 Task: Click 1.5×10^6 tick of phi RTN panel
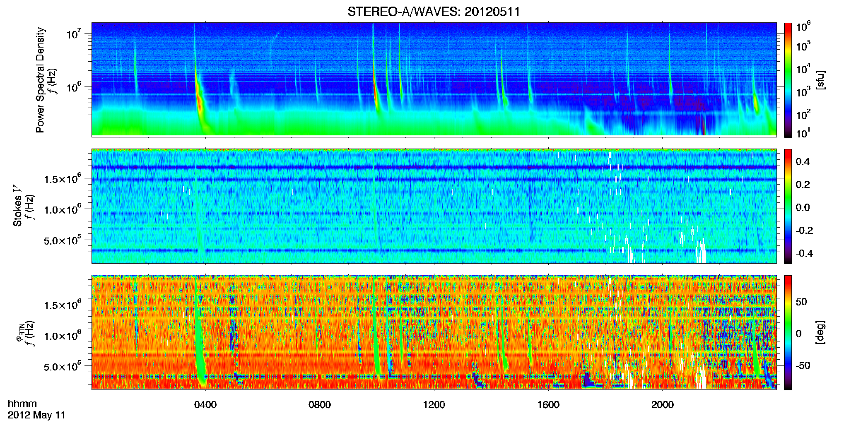tap(63, 305)
